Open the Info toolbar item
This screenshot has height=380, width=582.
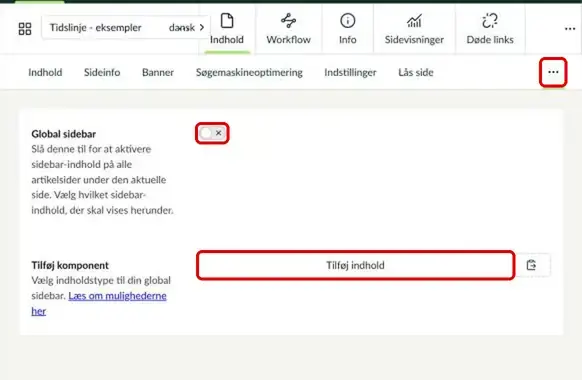pyautogui.click(x=347, y=29)
